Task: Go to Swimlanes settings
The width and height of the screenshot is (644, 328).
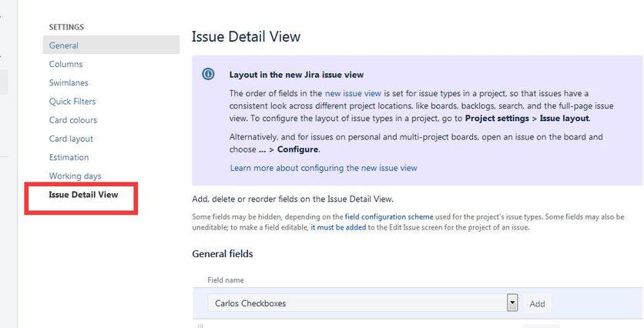Action: pos(69,82)
